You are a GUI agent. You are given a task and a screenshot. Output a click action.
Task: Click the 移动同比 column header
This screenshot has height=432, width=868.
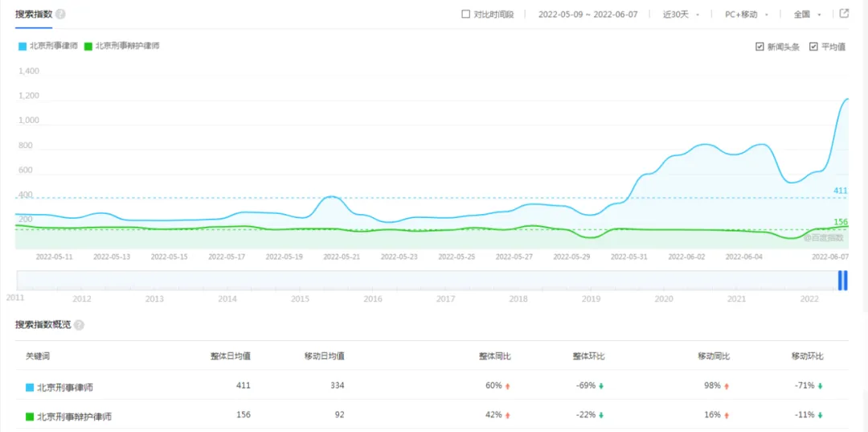pos(714,356)
